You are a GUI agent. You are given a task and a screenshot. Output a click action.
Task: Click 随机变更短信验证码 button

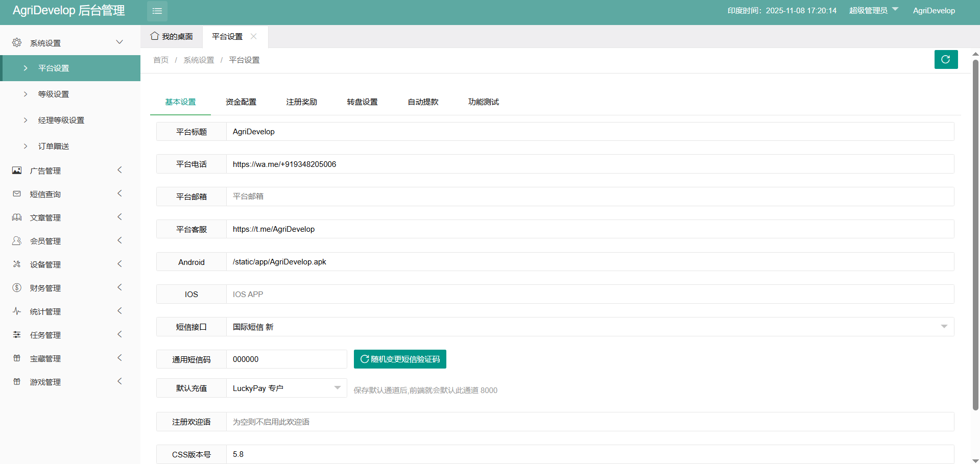(x=400, y=359)
